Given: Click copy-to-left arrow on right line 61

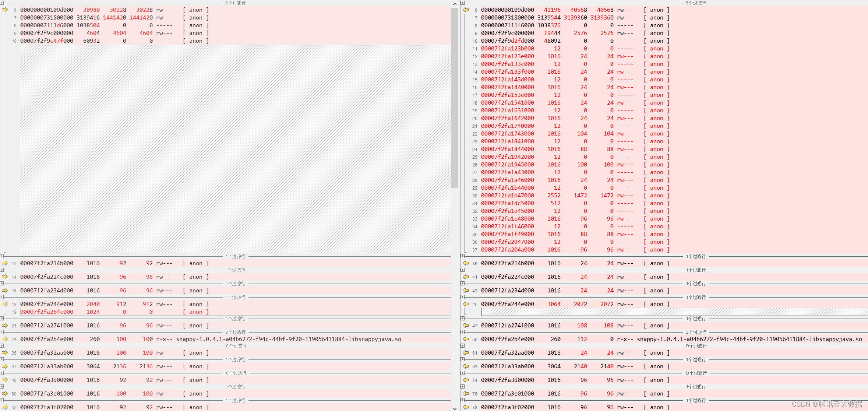Looking at the screenshot, I should coord(466,353).
